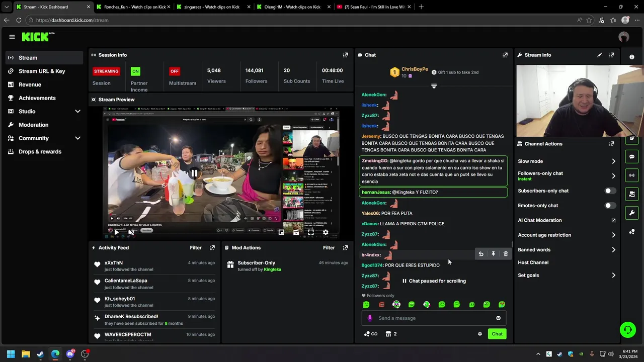
Task: Switch to the Sean Paul YouTube tab
Action: 374,7
